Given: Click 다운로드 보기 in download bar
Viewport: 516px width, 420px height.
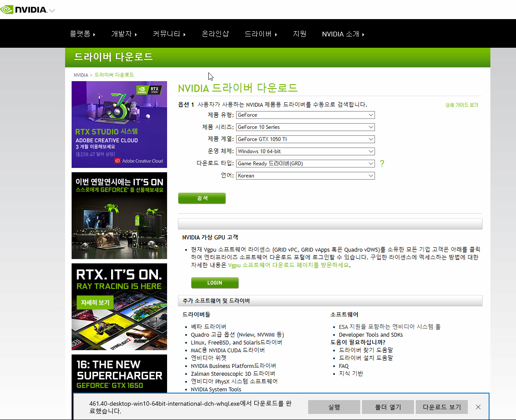Looking at the screenshot, I should click(442, 407).
